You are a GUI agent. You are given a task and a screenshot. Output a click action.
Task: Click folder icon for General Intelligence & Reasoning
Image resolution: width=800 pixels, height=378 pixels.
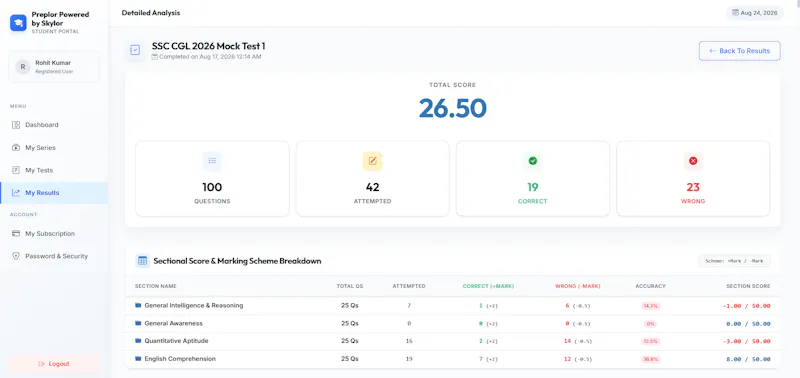[x=138, y=306]
